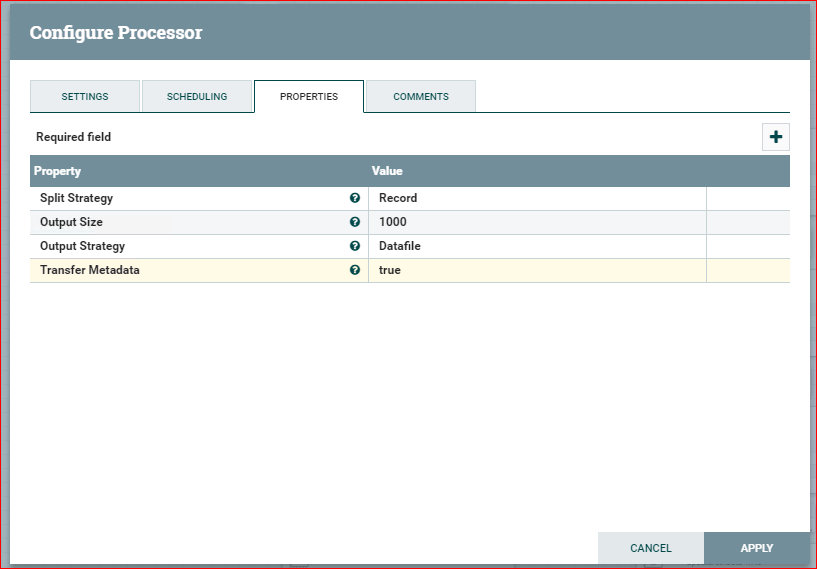Select the Properties tab
817x569 pixels.
click(x=308, y=97)
